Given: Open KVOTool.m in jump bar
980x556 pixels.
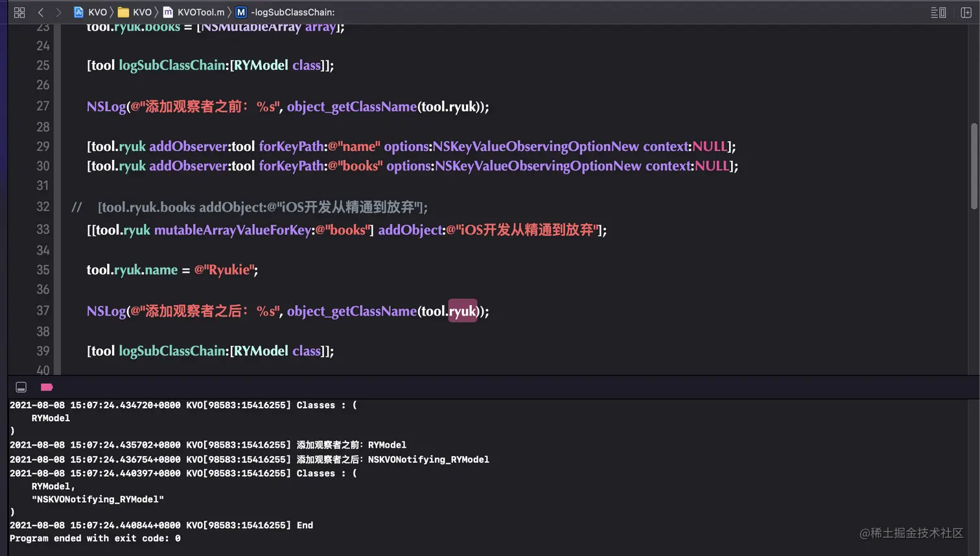Looking at the screenshot, I should pos(201,12).
